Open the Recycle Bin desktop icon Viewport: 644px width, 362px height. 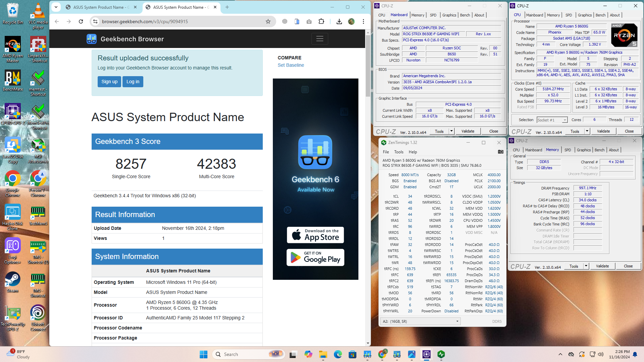point(13,14)
